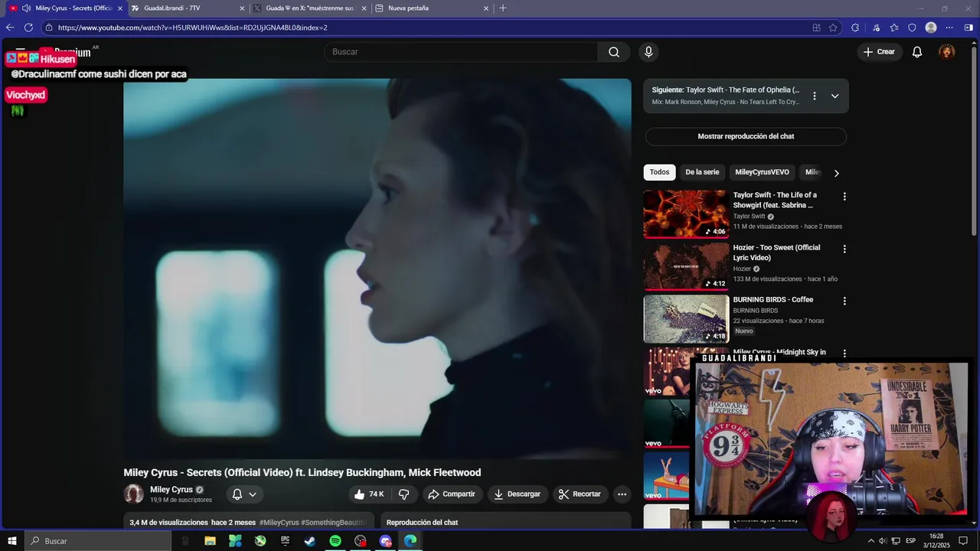Open options for BURNING BIRDS Coffee video
980x551 pixels.
click(844, 301)
